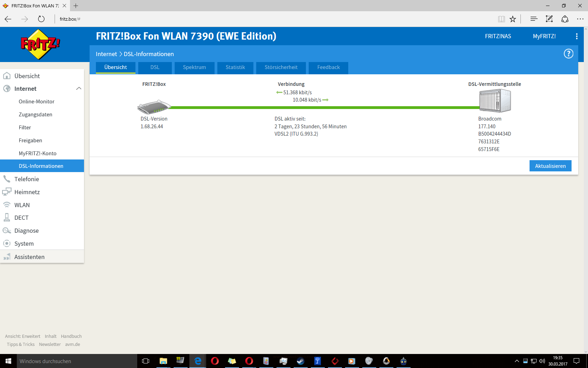Image resolution: width=588 pixels, height=368 pixels.
Task: Open Tipps & Tricks footer link
Action: point(21,344)
